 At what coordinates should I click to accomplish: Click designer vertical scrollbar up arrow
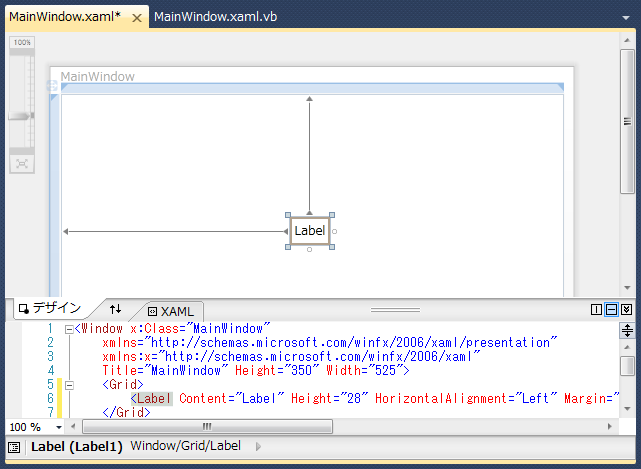pos(627,40)
